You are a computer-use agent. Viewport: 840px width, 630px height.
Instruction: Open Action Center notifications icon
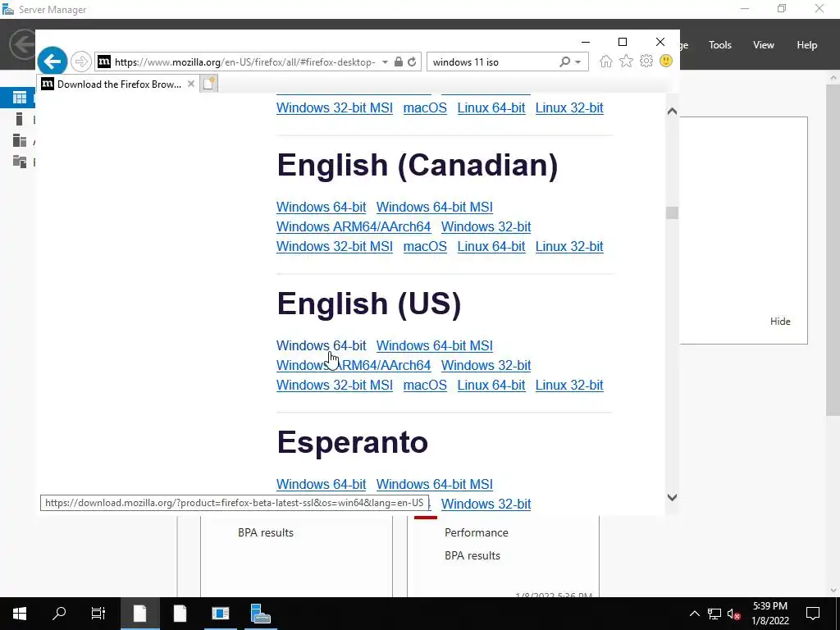813,614
